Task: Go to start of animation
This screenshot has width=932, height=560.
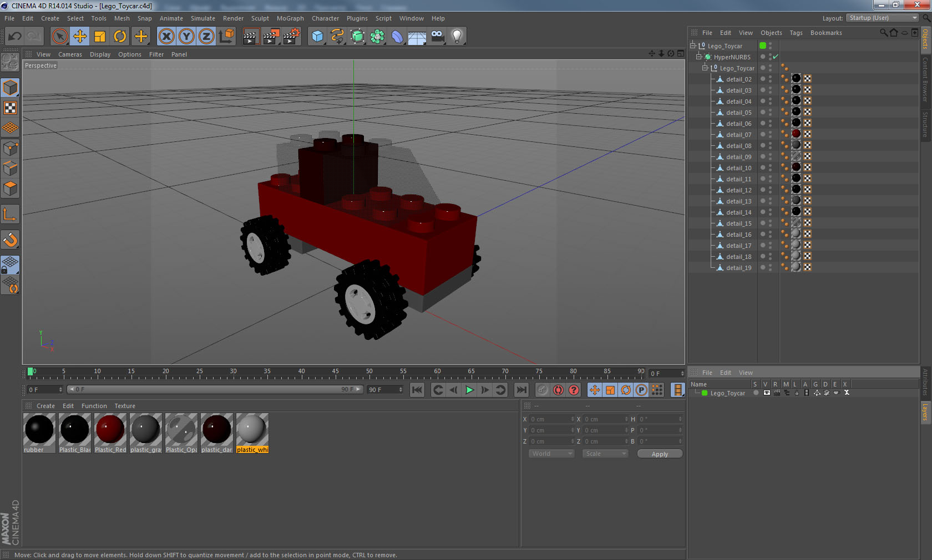Action: [x=417, y=390]
